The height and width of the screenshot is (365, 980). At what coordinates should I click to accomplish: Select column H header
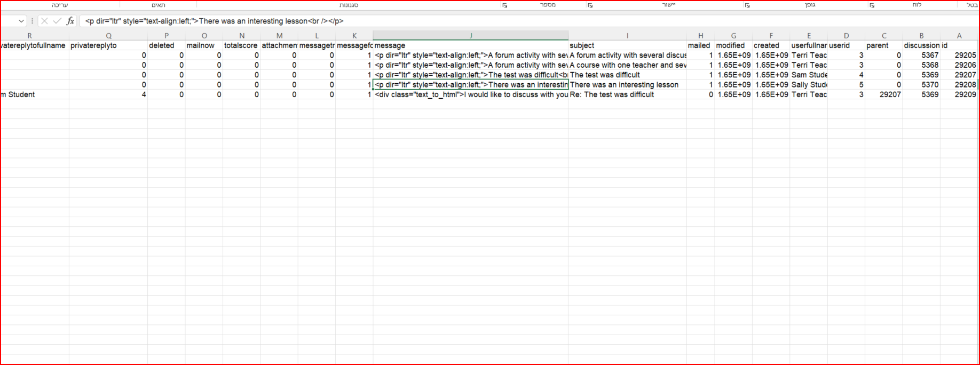(701, 36)
